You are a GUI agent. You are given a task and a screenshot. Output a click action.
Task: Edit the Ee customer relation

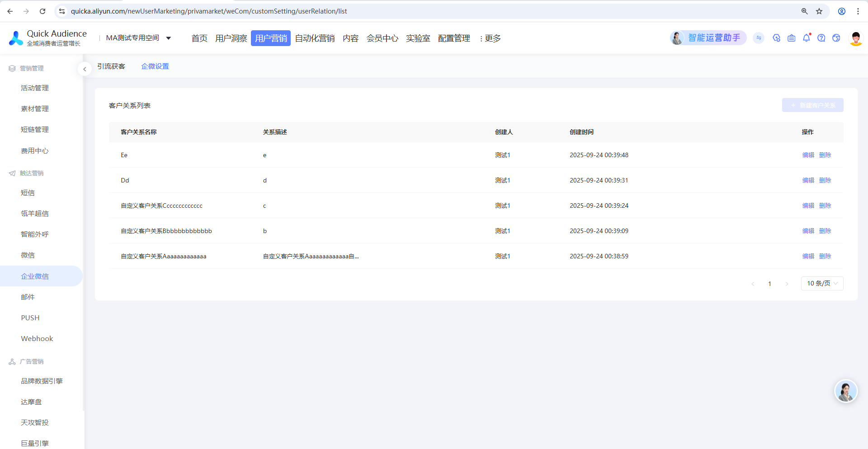pos(808,155)
